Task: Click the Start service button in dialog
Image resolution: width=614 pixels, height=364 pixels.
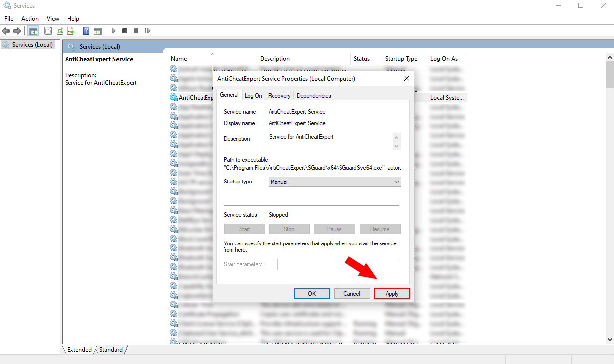Action: tap(245, 229)
